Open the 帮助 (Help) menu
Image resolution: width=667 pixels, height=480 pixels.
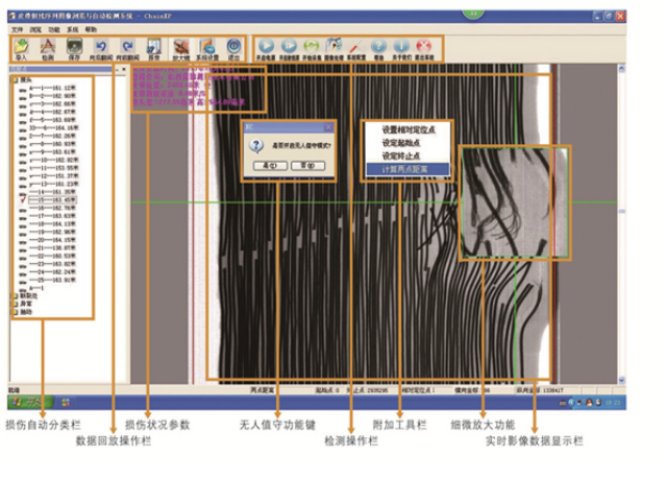pyautogui.click(x=91, y=30)
